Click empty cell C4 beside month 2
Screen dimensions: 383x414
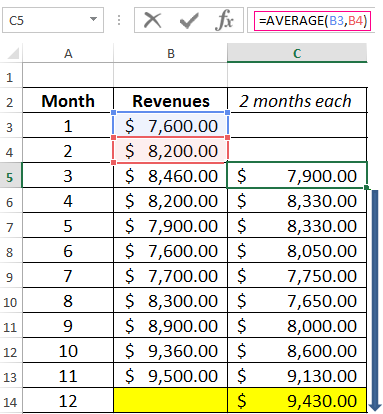click(297, 150)
